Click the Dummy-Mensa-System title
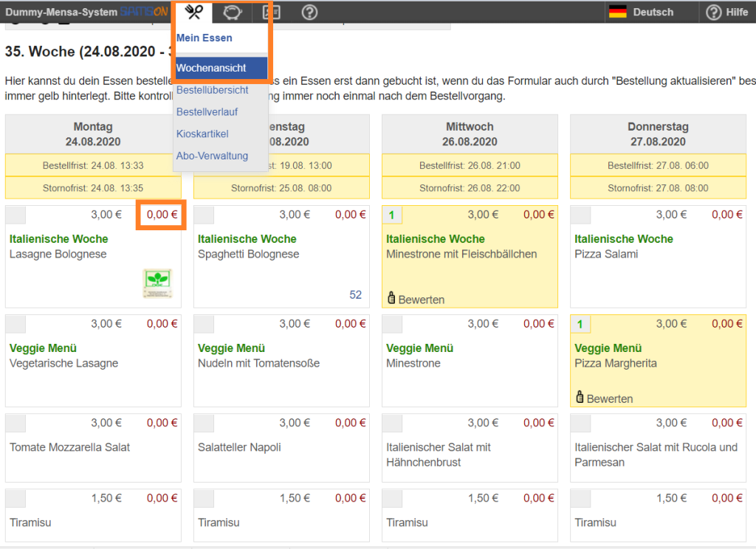Image resolution: width=756 pixels, height=549 pixels. 61,12
